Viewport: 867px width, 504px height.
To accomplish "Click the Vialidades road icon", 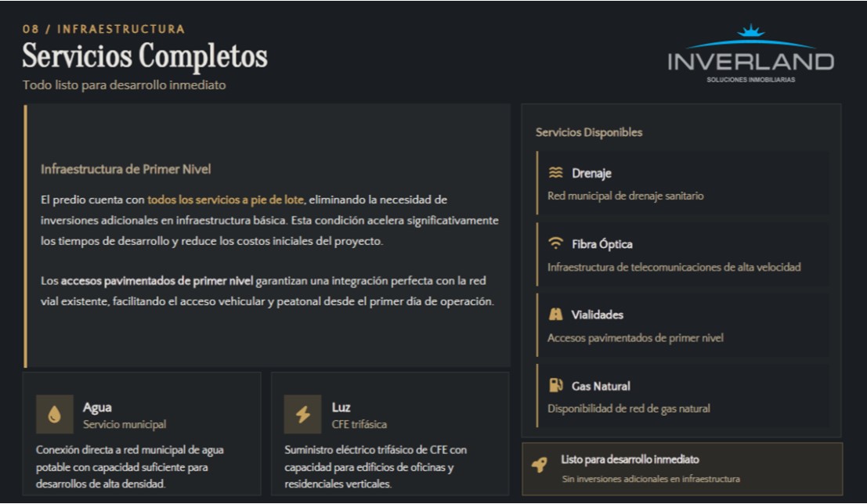I will [x=555, y=315].
